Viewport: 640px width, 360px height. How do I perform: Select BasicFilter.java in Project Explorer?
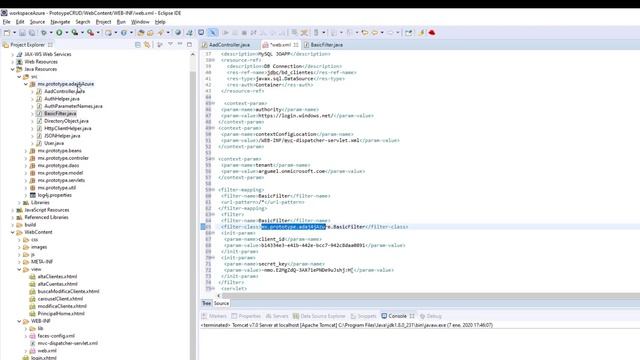tap(60, 113)
